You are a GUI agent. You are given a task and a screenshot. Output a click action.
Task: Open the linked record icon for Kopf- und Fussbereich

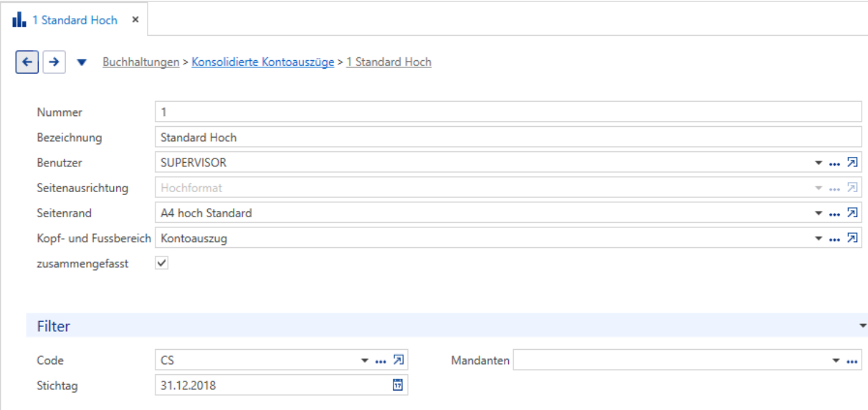pyautogui.click(x=852, y=239)
